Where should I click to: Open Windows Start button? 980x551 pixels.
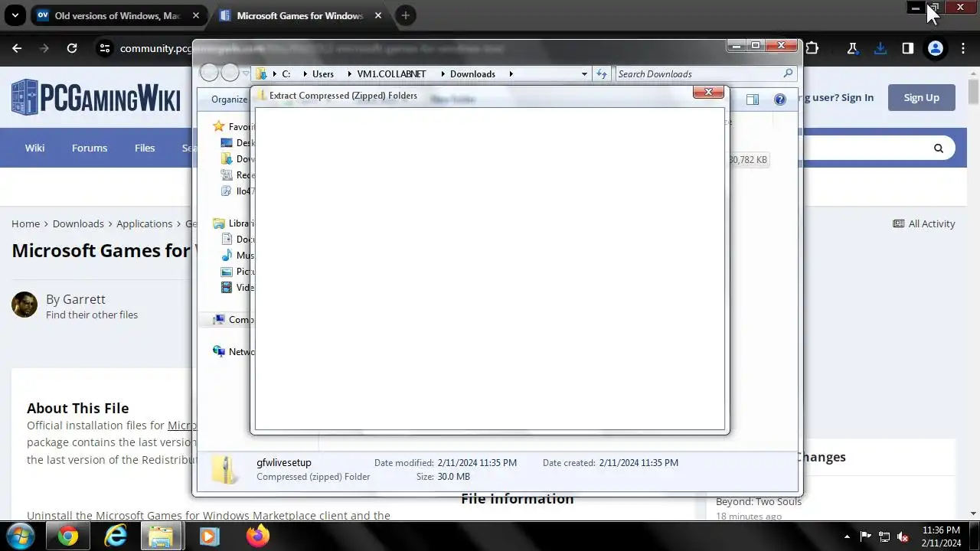[19, 536]
